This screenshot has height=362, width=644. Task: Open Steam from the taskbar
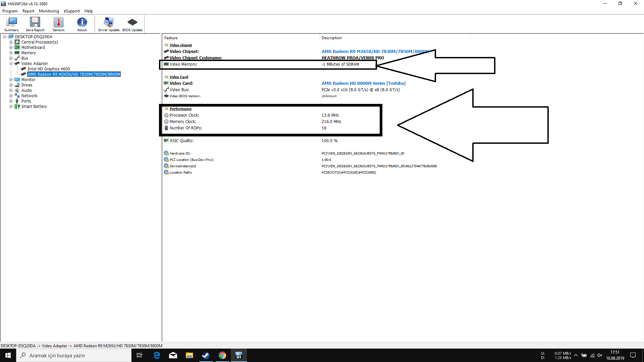coord(206,355)
